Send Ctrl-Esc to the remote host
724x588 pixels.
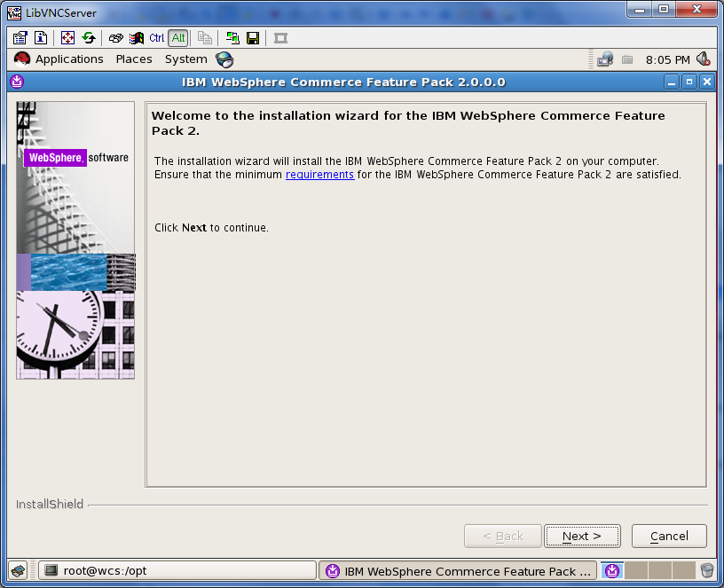coord(135,37)
